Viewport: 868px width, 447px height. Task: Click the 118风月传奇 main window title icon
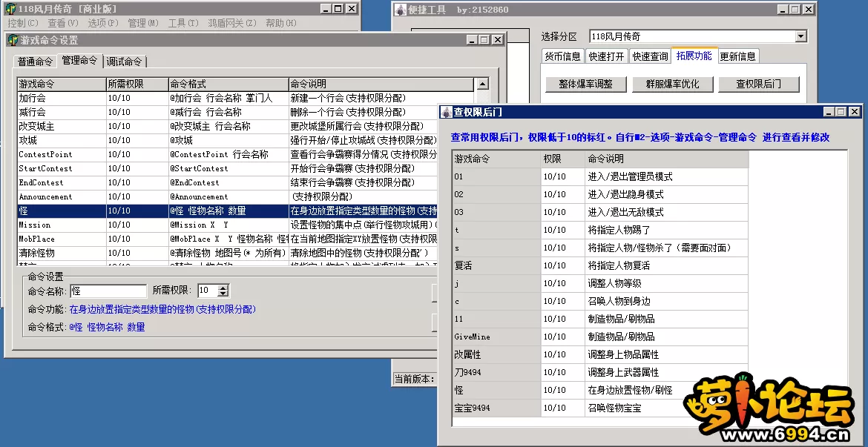point(10,9)
